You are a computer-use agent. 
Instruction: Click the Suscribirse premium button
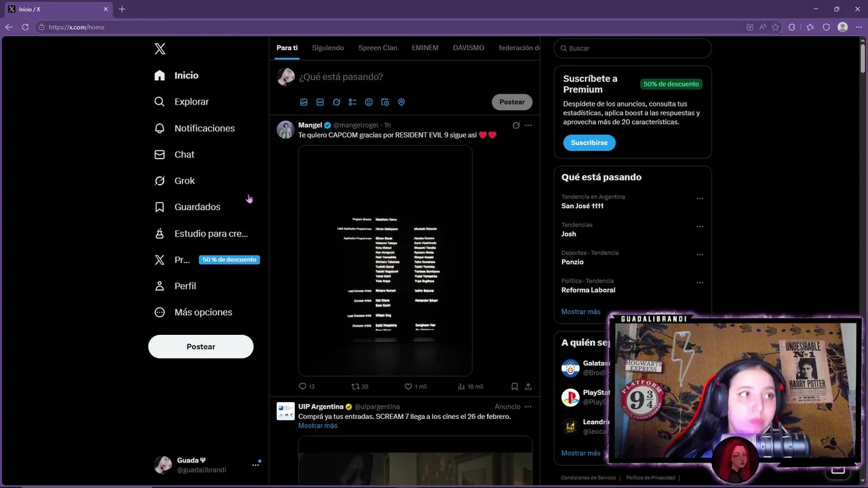tap(589, 143)
